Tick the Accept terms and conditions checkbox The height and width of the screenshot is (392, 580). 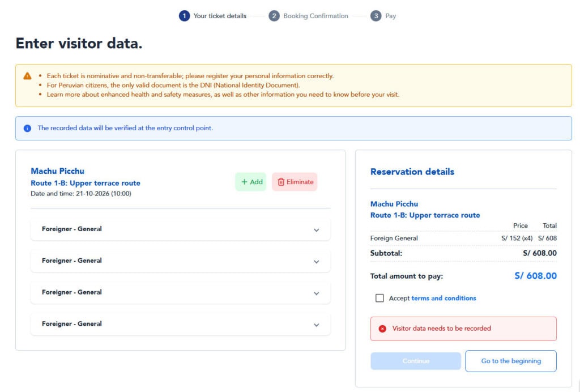point(379,298)
